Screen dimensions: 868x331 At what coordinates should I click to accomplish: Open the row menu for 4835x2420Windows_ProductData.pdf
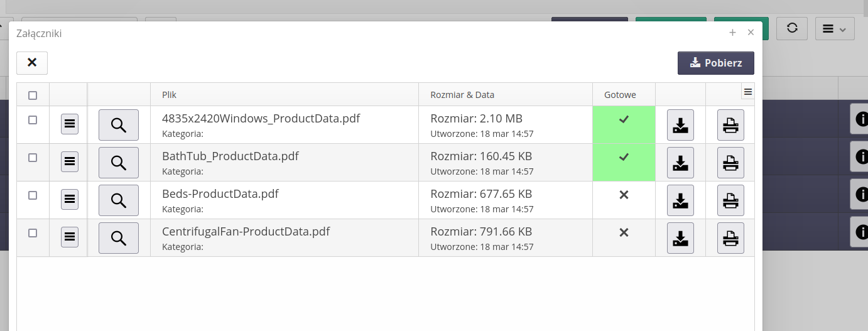coord(70,124)
